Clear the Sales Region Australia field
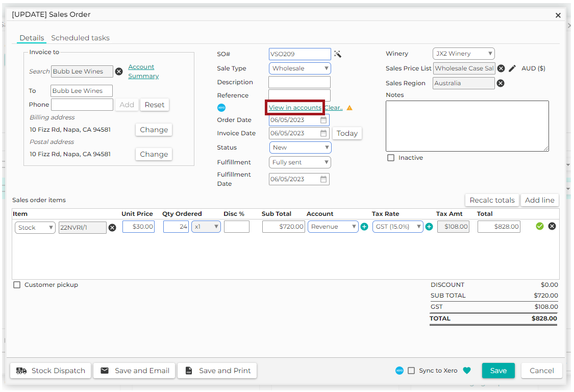Screen dimensions: 574x392 pos(501,83)
